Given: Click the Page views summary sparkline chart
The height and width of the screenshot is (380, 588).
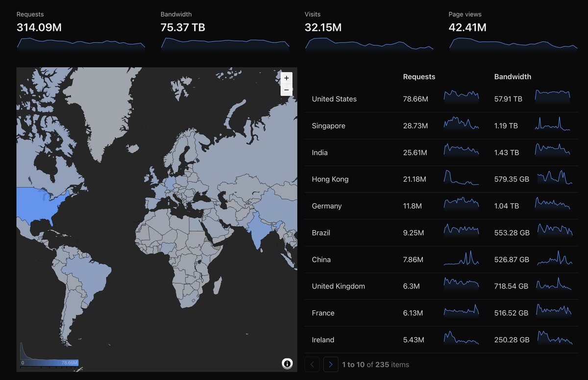Looking at the screenshot, I should [x=513, y=44].
